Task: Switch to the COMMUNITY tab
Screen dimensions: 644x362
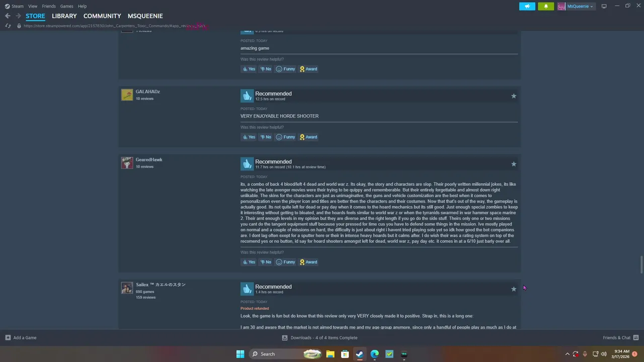Action: pyautogui.click(x=102, y=16)
